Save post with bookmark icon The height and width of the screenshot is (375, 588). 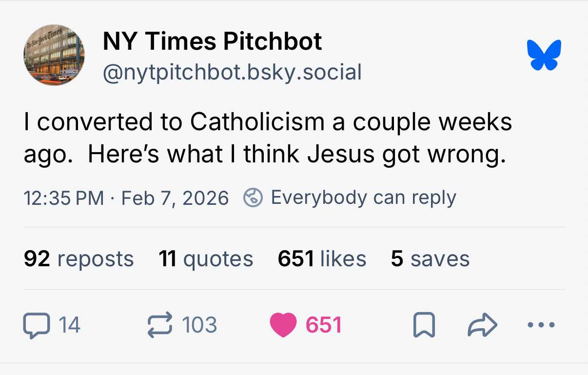(x=424, y=325)
